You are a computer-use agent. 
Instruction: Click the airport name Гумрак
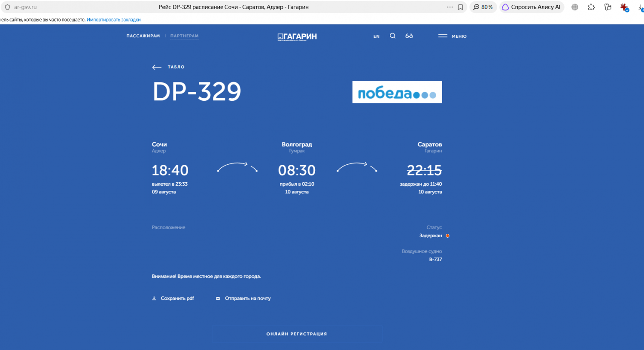point(297,151)
